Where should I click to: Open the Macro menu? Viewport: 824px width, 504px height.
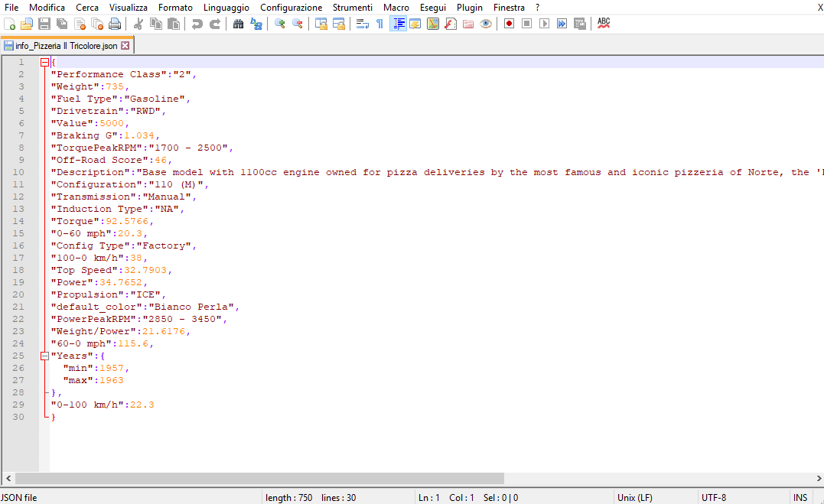[396, 8]
